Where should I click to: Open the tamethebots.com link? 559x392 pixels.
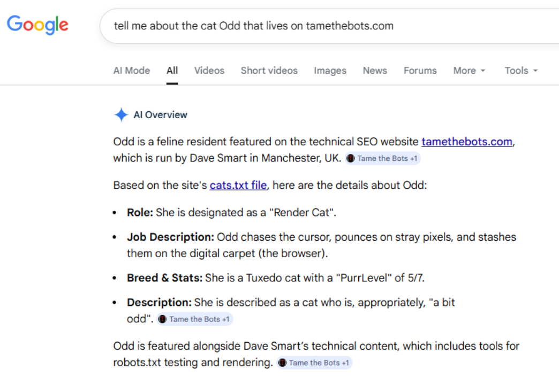point(467,142)
